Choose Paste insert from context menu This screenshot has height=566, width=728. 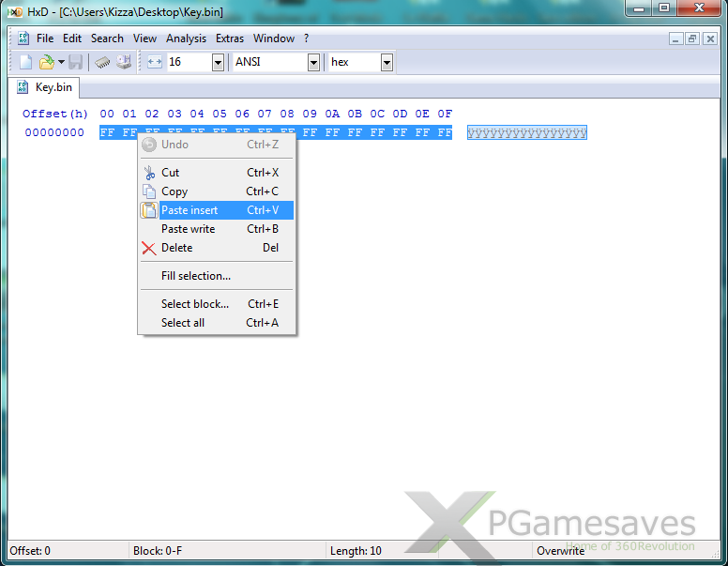click(x=190, y=210)
